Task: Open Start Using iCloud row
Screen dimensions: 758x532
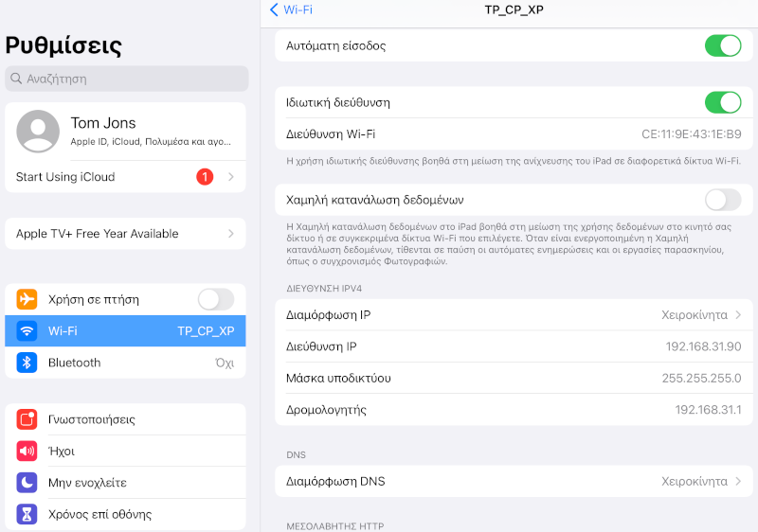Action: (x=125, y=177)
